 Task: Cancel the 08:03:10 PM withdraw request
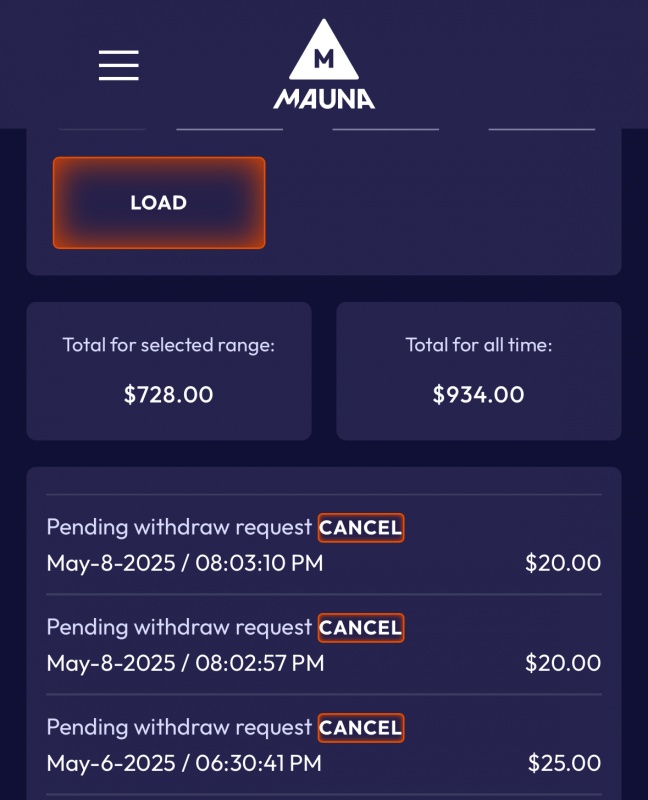[361, 527]
